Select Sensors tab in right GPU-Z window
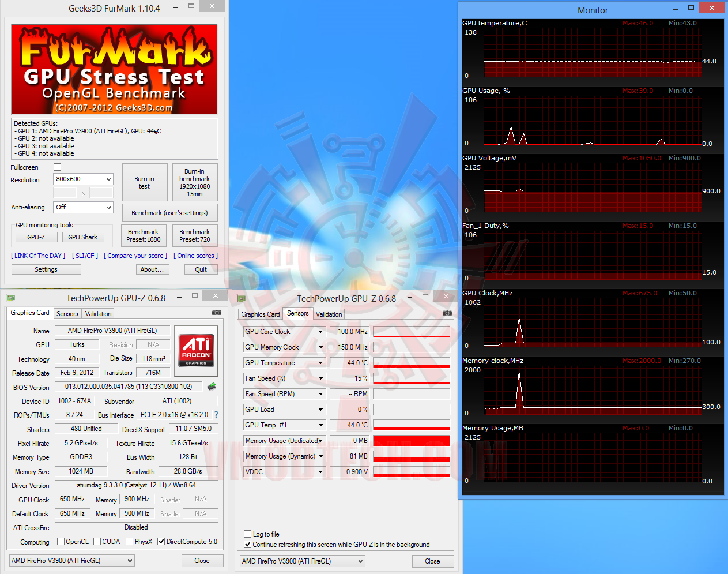 [x=298, y=313]
